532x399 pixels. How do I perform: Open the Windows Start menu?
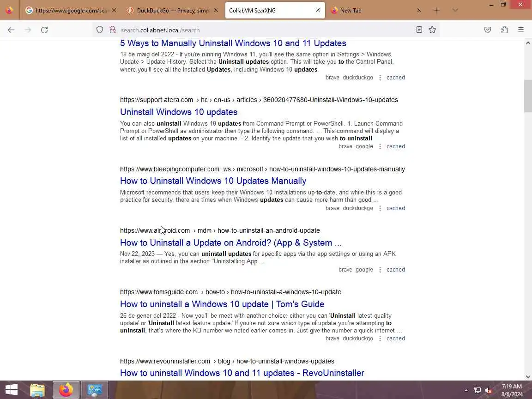tap(11, 390)
